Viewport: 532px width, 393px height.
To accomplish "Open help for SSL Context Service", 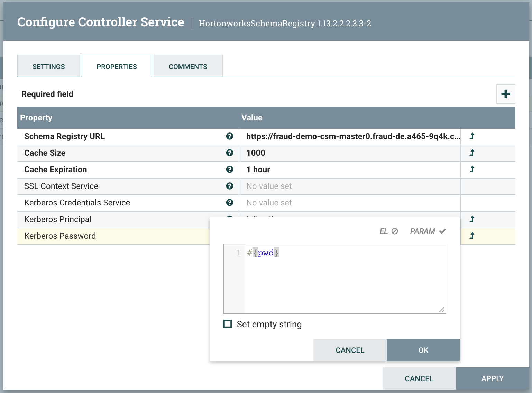I will (x=229, y=186).
